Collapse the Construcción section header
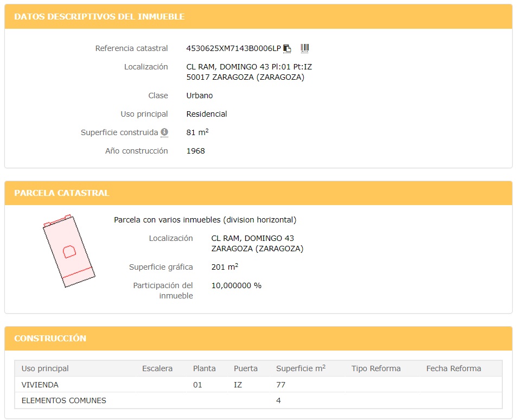 point(258,338)
